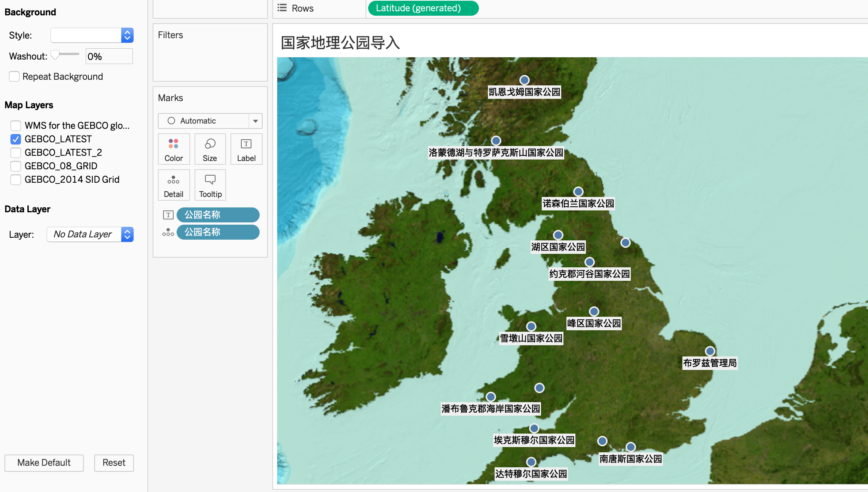This screenshot has height=492, width=868.
Task: Click the 洛蒙德湖与特罗萨克斯山国家公园 map label
Action: [x=496, y=153]
